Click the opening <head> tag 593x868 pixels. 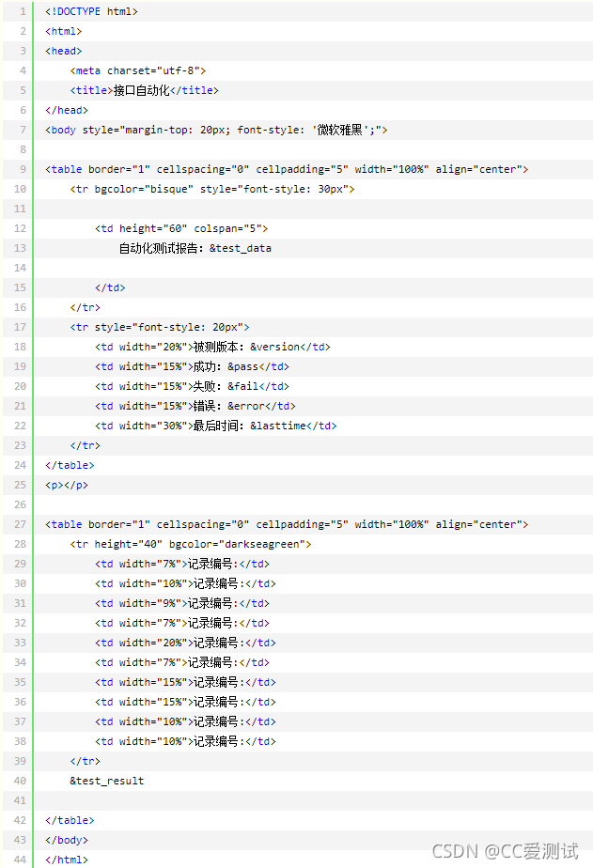click(x=64, y=51)
